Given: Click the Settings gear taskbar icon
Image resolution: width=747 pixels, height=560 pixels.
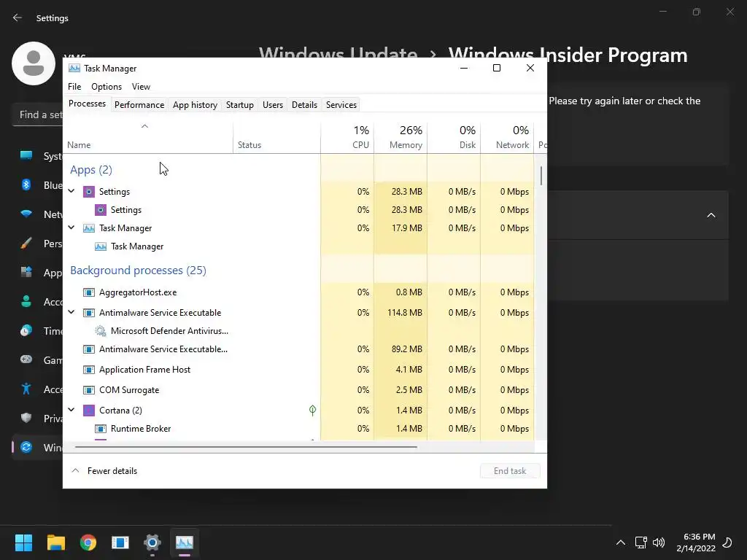Looking at the screenshot, I should pos(152,542).
